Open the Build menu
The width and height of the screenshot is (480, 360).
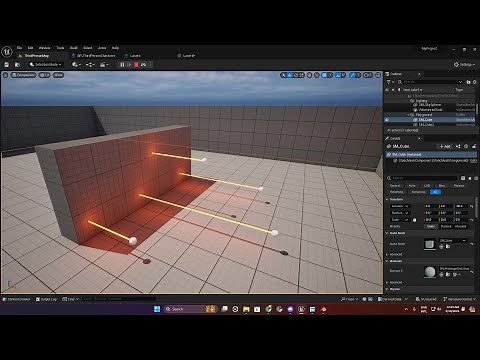[74, 48]
